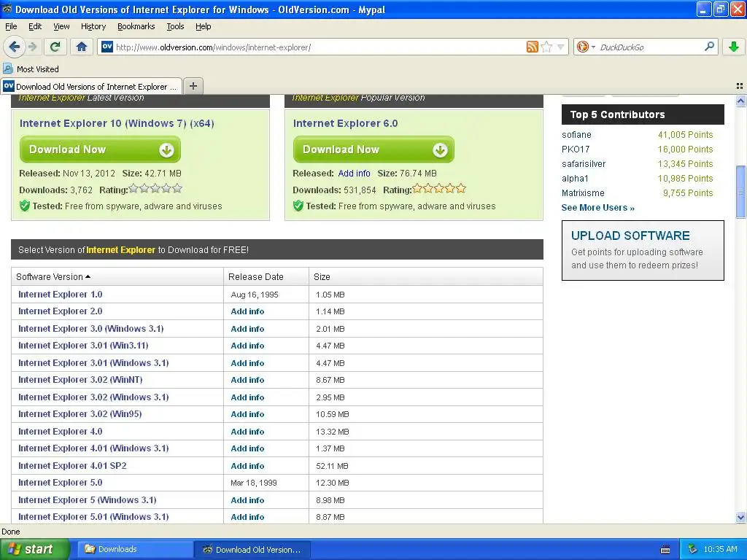This screenshot has height=560, width=747.
Task: Open a new tab with the plus button
Action: click(193, 86)
